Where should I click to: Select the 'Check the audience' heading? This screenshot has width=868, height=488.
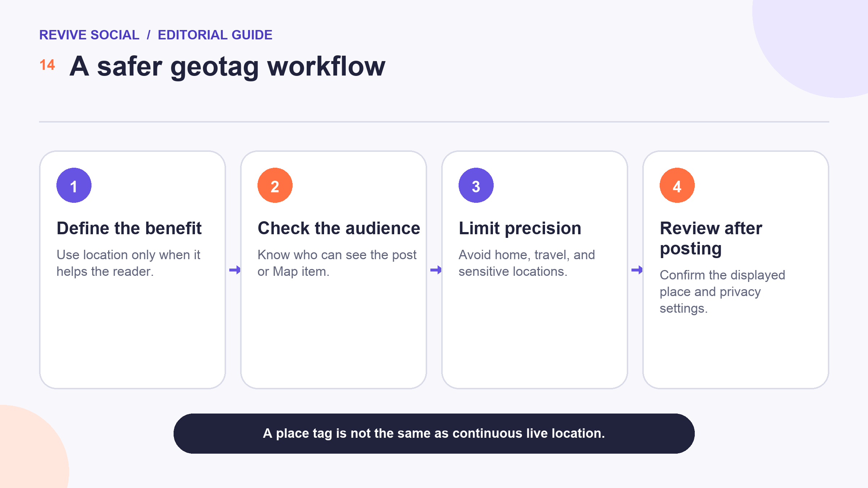pyautogui.click(x=339, y=228)
